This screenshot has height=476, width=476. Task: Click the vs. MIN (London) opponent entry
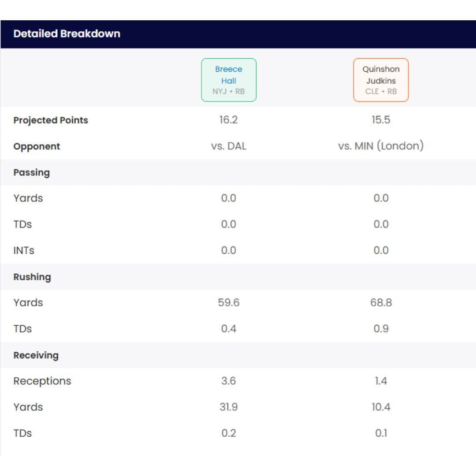(x=381, y=146)
